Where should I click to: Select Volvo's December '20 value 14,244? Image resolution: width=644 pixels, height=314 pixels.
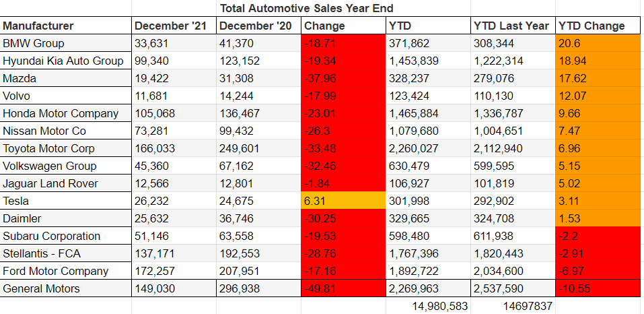pyautogui.click(x=258, y=96)
